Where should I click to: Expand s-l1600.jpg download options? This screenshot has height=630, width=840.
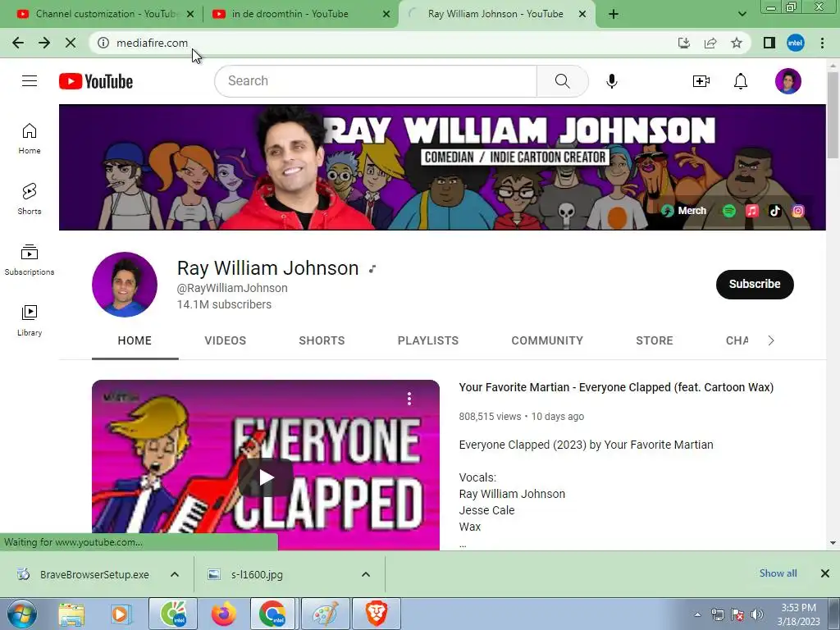click(x=365, y=574)
